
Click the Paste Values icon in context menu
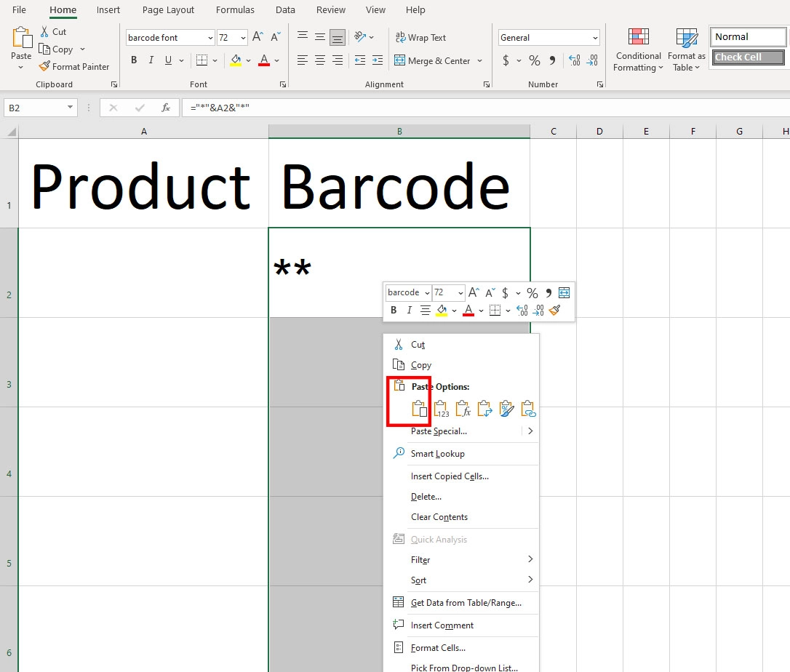(x=442, y=409)
